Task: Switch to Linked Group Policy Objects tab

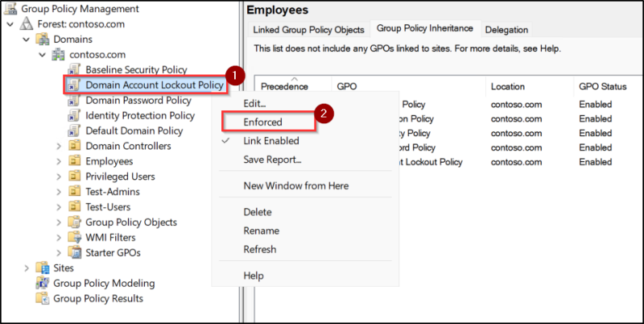Action: 309,30
